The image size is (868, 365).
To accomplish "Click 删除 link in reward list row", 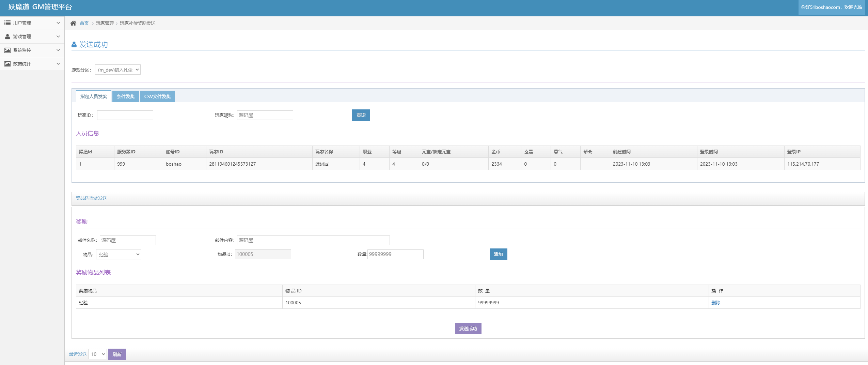I will point(716,303).
